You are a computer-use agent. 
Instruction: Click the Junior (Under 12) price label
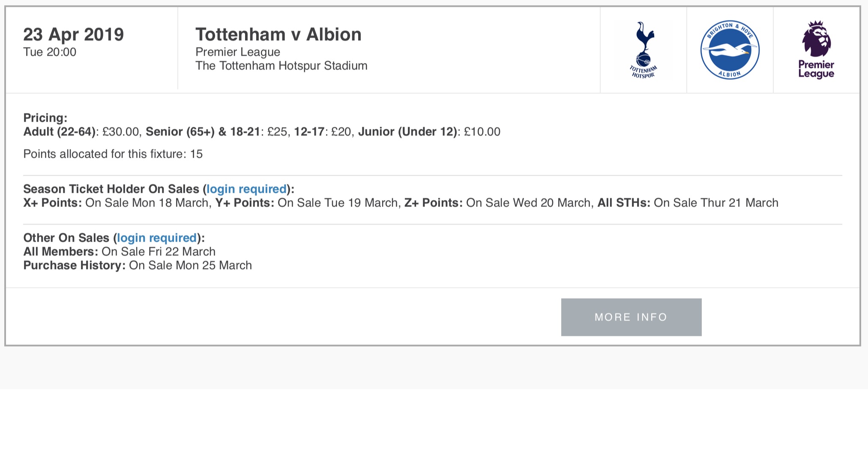pos(408,132)
